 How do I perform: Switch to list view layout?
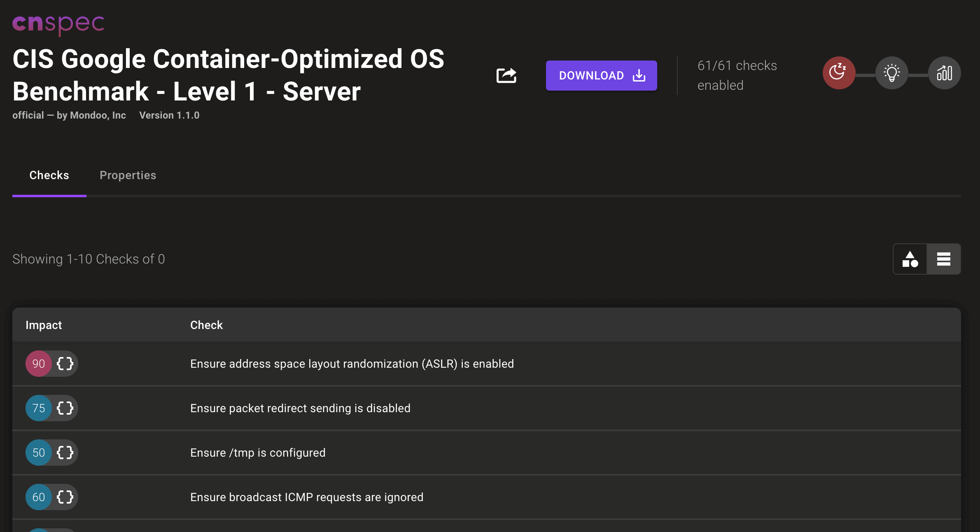(x=943, y=259)
